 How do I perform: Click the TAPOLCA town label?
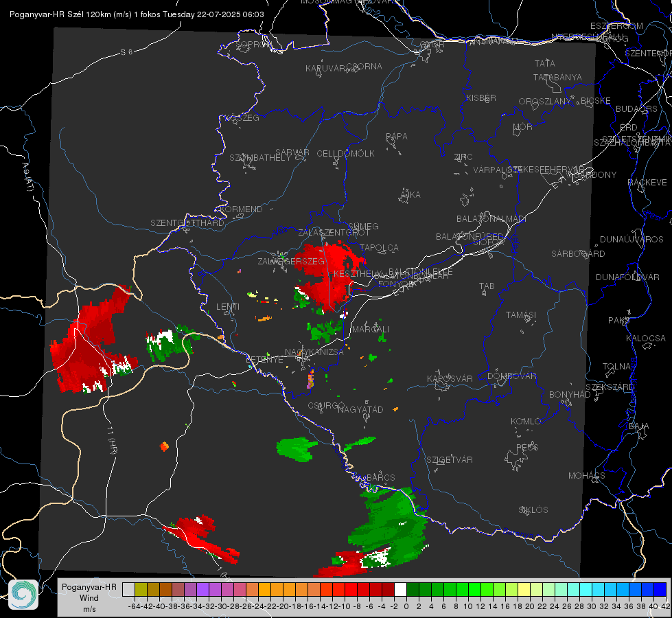click(x=379, y=248)
